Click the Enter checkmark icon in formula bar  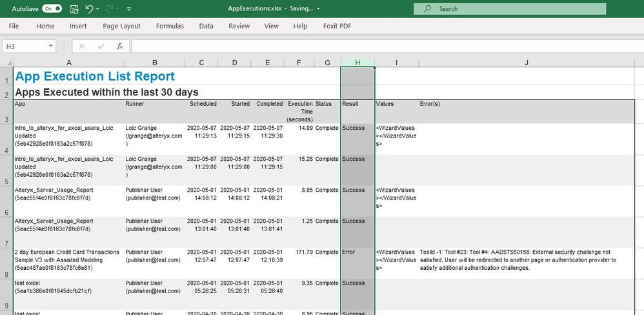tap(101, 46)
